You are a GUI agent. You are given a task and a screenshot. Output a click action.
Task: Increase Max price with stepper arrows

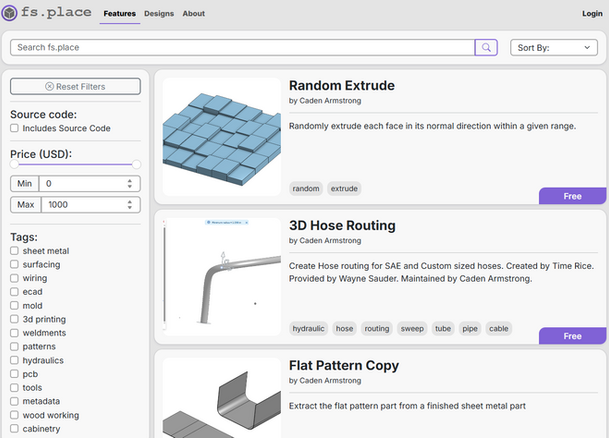(130, 202)
